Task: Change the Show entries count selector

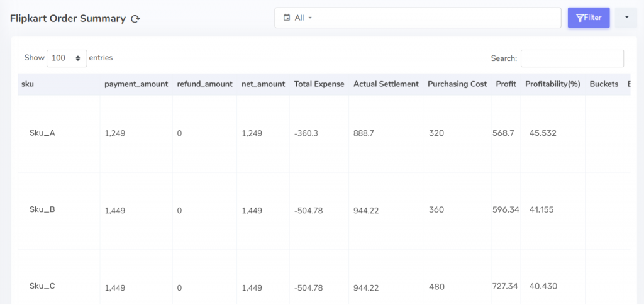Action: click(x=67, y=58)
